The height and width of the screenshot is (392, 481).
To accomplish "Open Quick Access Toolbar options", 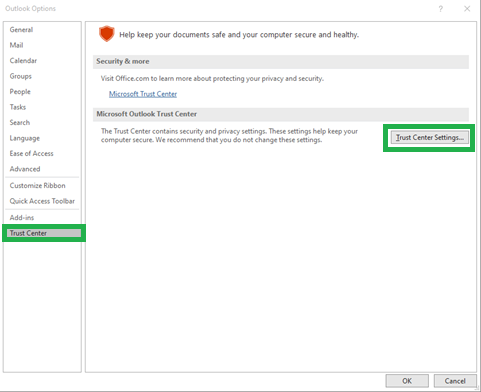I will (42, 201).
